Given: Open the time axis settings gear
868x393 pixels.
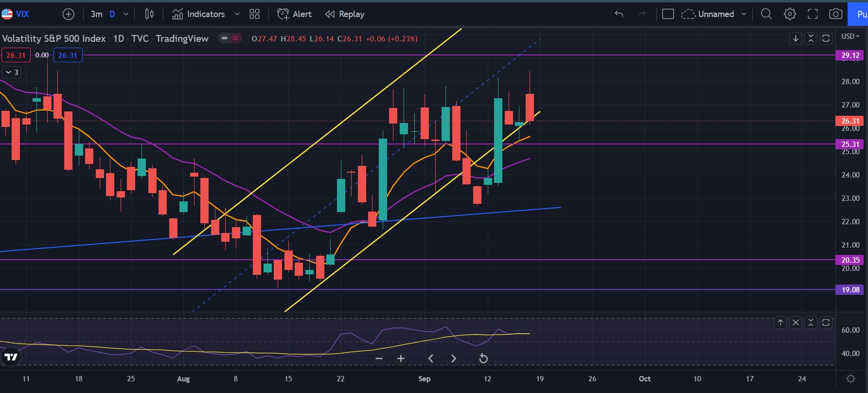Looking at the screenshot, I should (851, 378).
